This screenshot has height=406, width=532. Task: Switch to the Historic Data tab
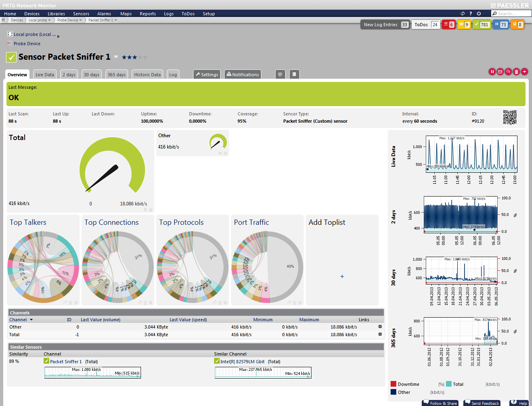pos(147,74)
